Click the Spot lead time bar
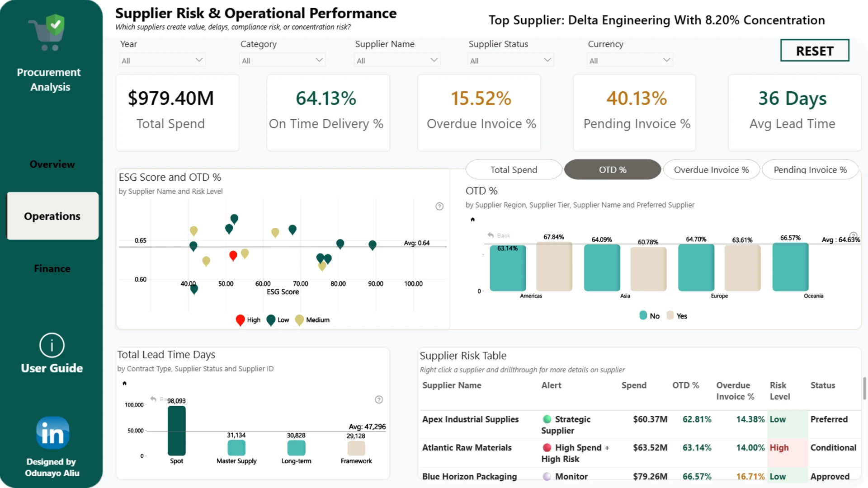This screenshot has width=868, height=488. (x=177, y=431)
